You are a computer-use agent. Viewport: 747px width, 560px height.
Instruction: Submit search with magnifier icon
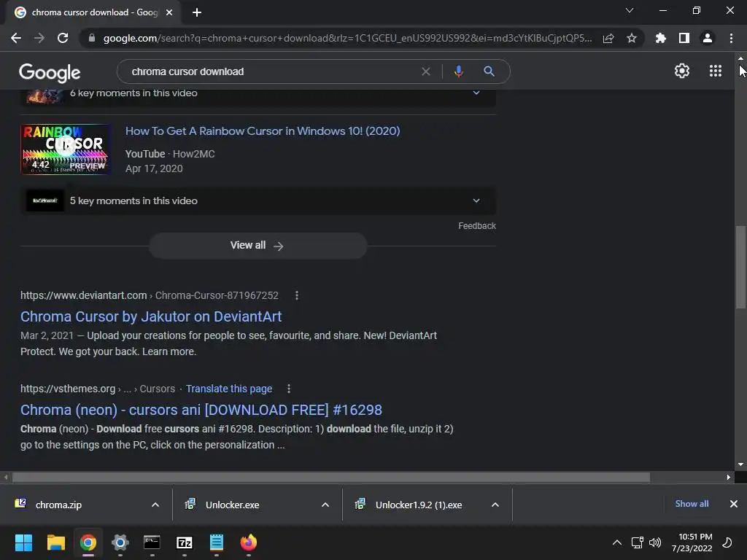click(x=489, y=71)
